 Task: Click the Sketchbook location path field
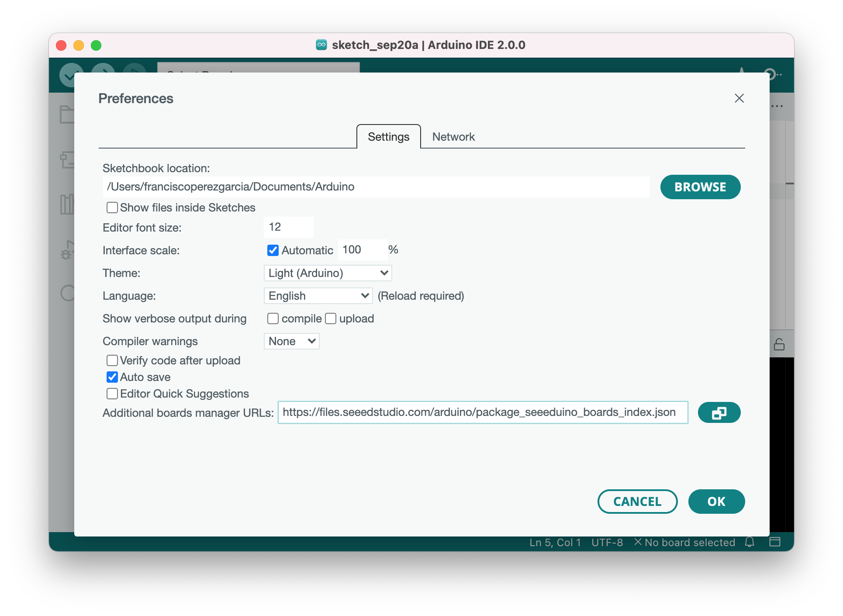click(x=377, y=187)
